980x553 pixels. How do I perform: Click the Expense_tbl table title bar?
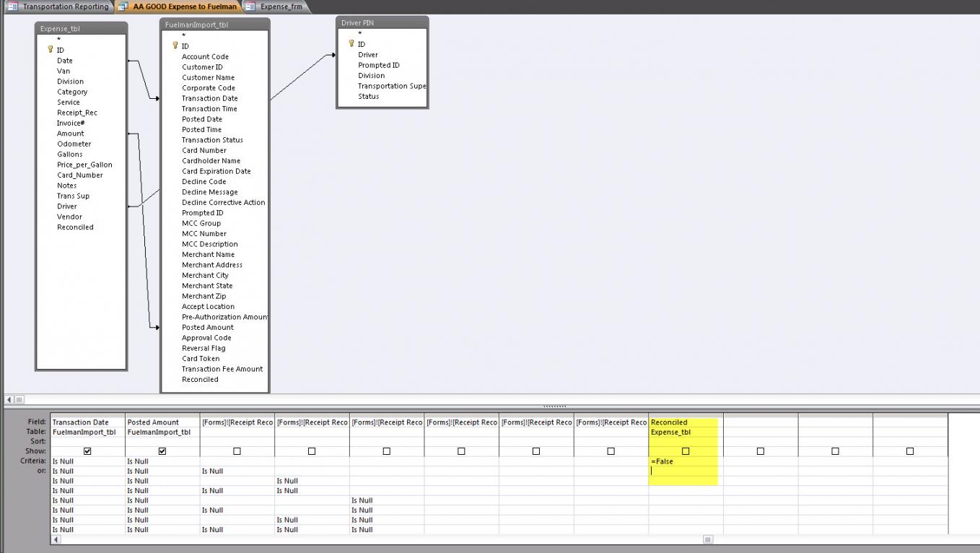81,29
